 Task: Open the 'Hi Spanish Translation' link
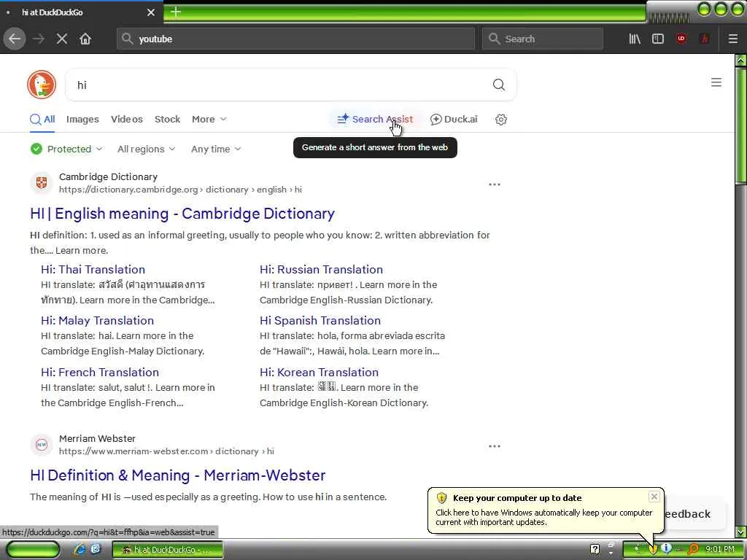[x=320, y=320]
